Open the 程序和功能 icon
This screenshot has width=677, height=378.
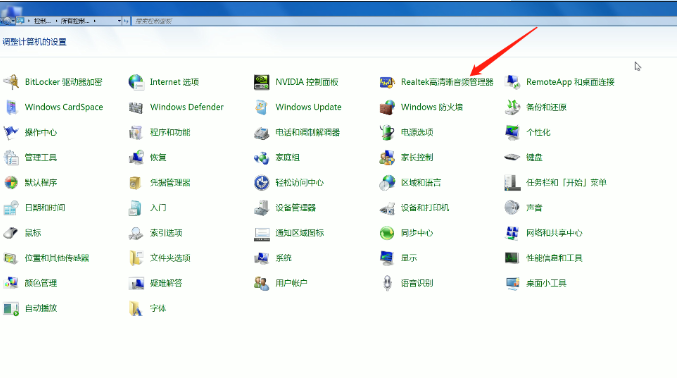point(136,132)
